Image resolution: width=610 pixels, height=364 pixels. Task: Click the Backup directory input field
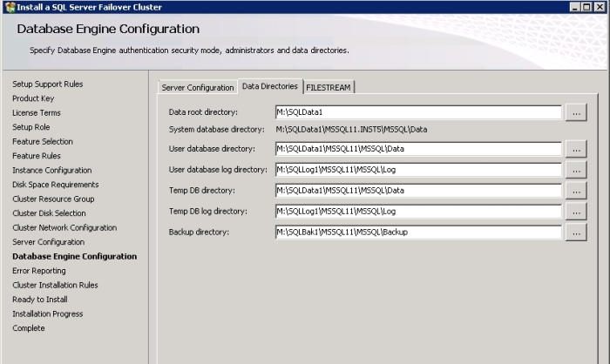tap(417, 233)
